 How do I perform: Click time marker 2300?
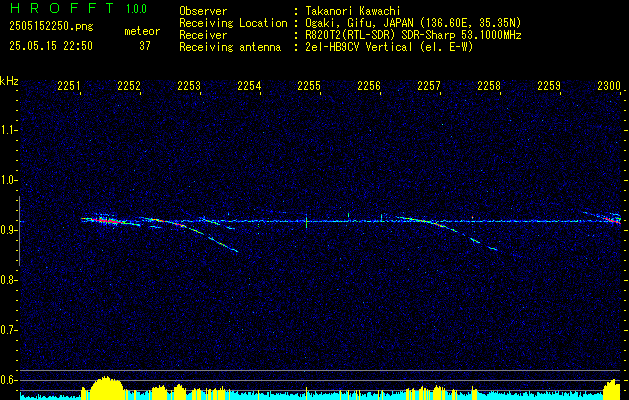tap(609, 86)
